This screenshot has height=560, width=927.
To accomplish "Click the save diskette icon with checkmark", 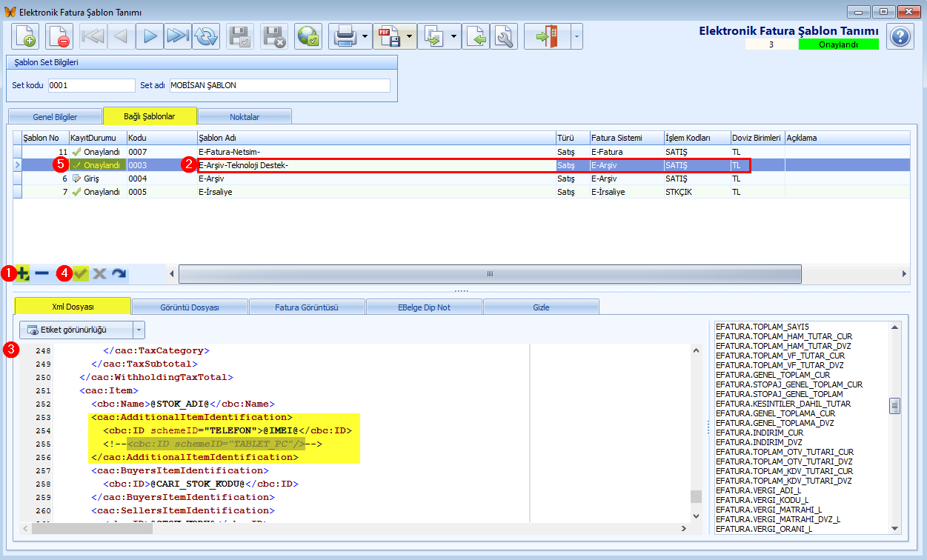I will click(240, 36).
